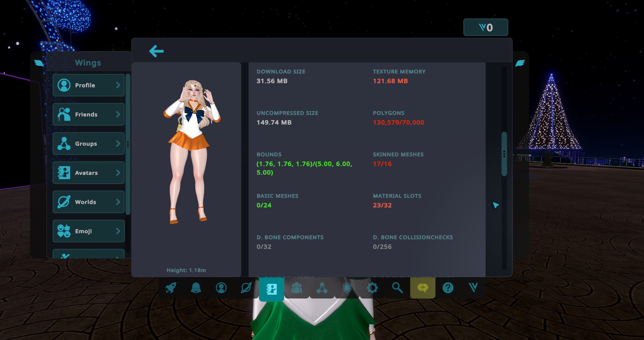The image size is (644, 340).
Task: Click the TEXTURE MEMORY label
Action: click(x=399, y=71)
